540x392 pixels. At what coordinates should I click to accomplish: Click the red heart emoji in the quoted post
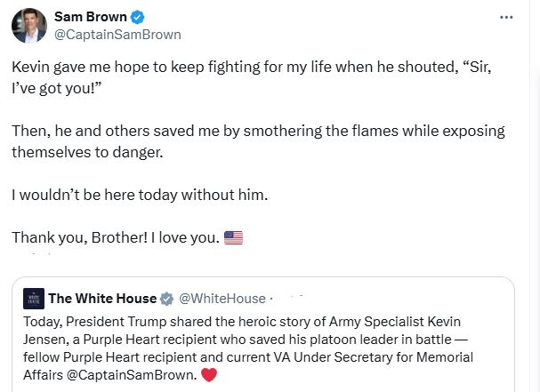click(210, 374)
